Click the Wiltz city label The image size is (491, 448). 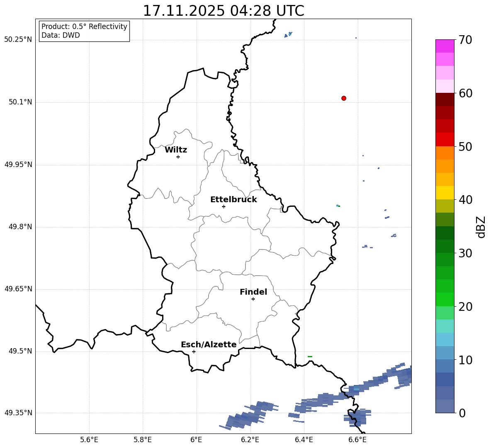[176, 150]
